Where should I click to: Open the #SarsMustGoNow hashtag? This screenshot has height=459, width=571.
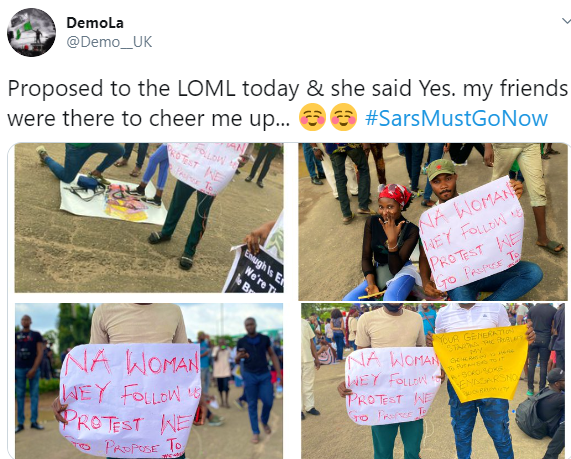[456, 118]
